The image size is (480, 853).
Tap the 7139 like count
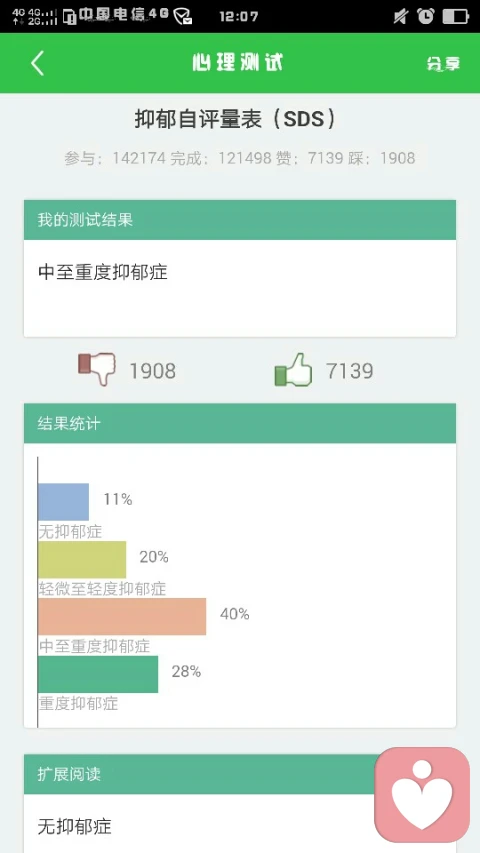click(350, 371)
